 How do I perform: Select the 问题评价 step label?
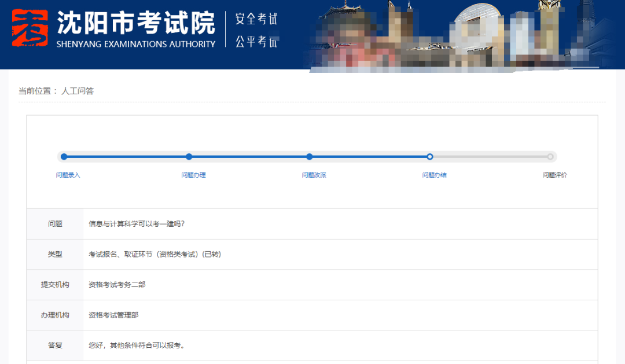554,175
